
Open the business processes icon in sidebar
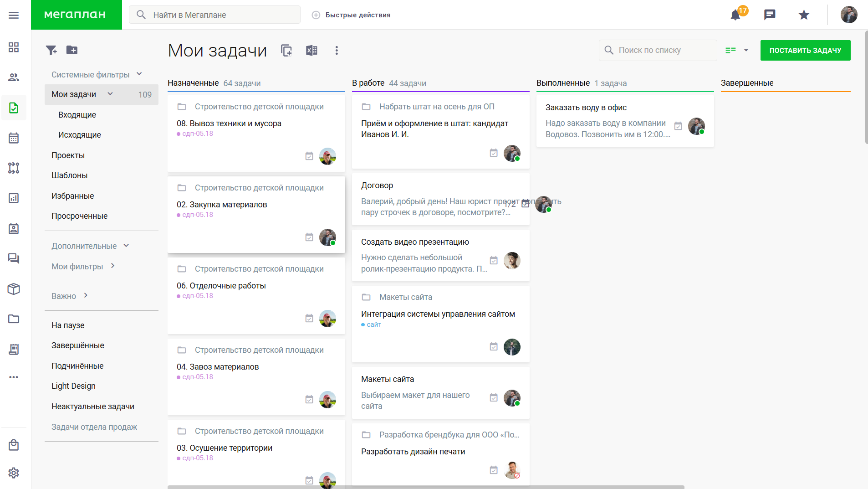click(x=14, y=168)
